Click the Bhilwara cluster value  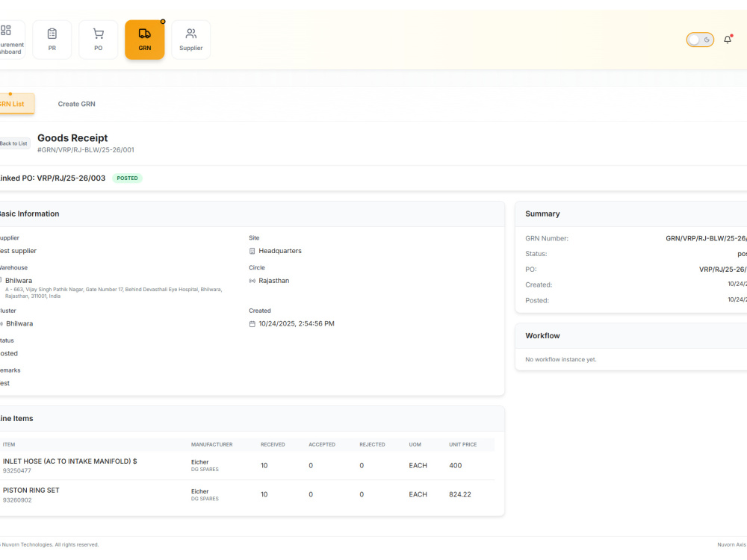19,324
